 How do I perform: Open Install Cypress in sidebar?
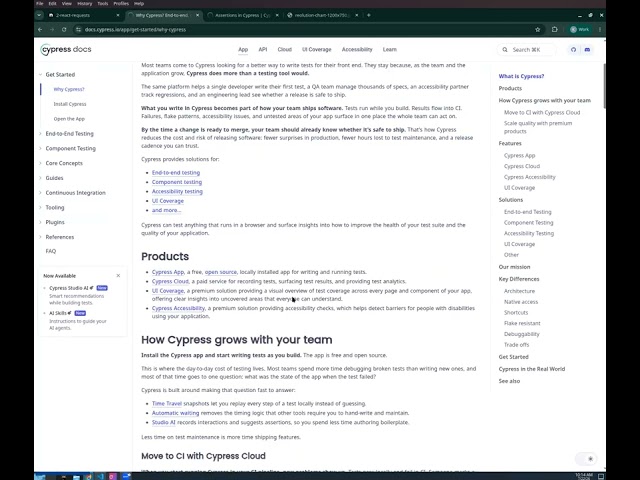[x=70, y=104]
